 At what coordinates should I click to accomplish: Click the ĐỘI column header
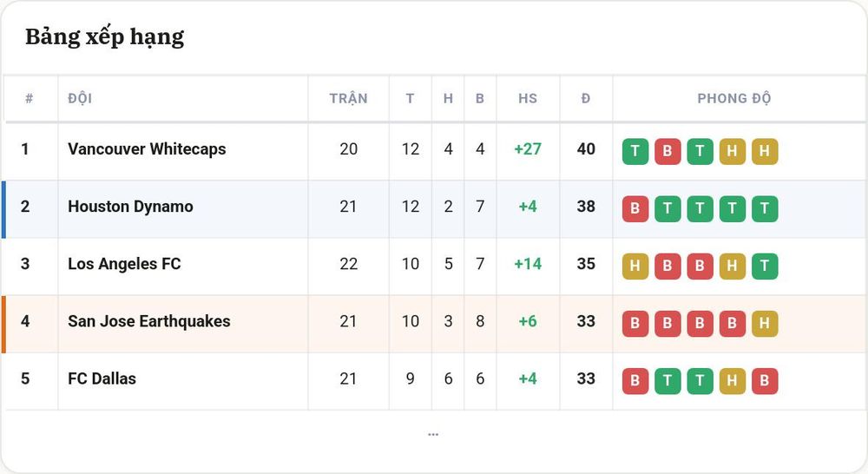point(80,99)
